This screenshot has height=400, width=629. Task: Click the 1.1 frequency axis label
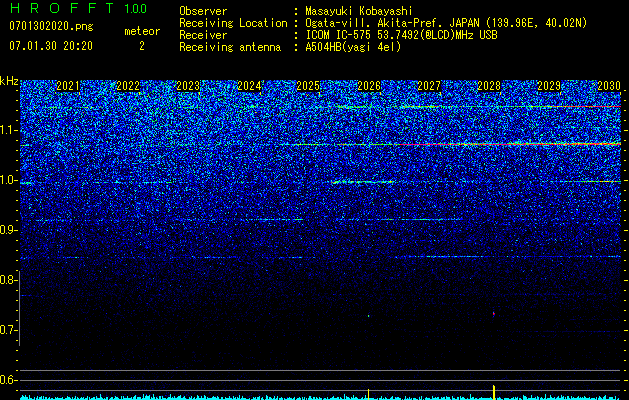click(7, 130)
